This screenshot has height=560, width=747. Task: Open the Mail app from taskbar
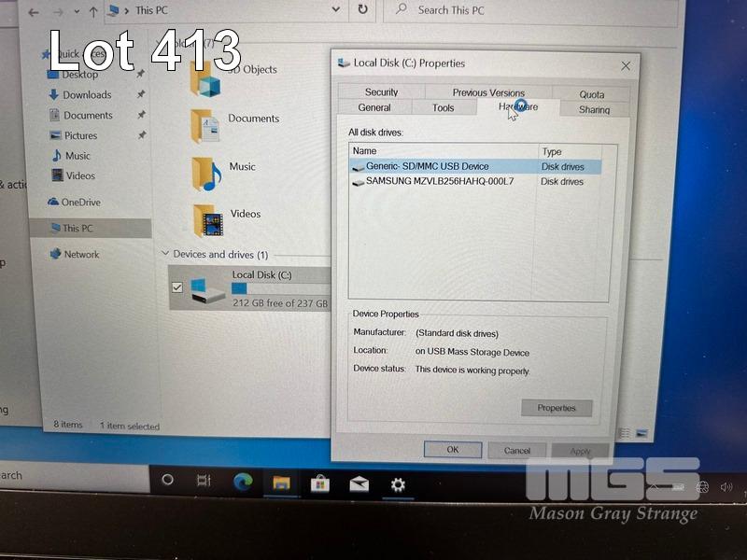click(x=359, y=483)
